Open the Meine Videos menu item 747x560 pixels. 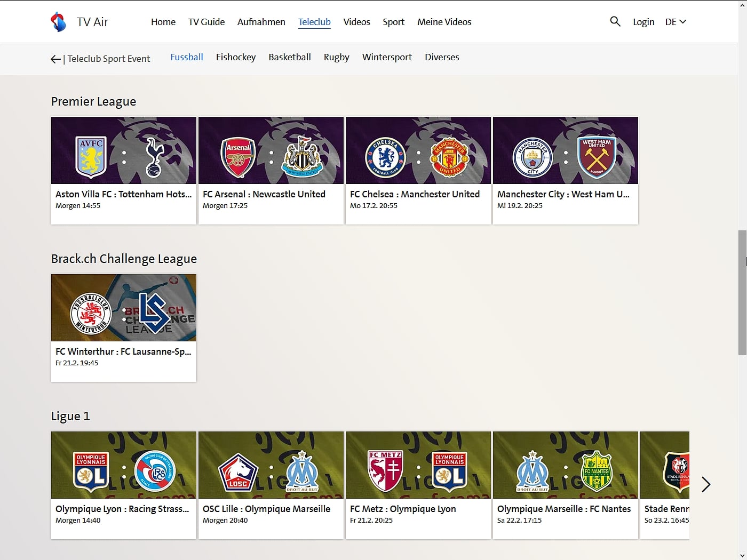[x=444, y=21]
